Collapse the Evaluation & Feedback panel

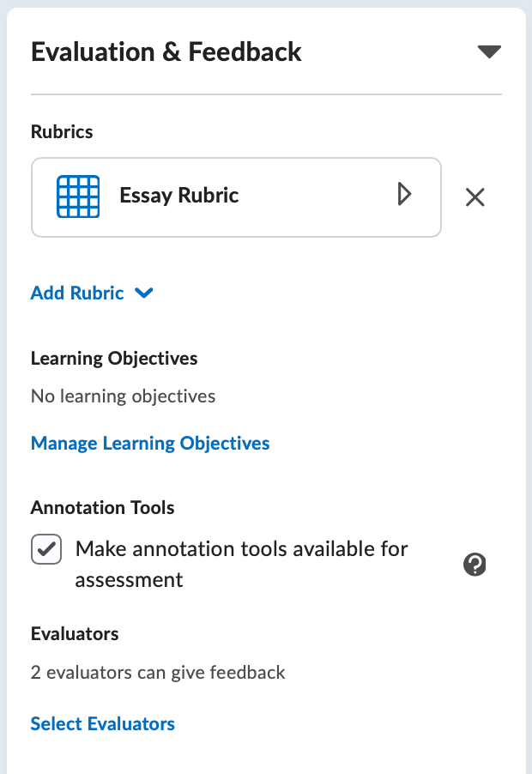489,51
